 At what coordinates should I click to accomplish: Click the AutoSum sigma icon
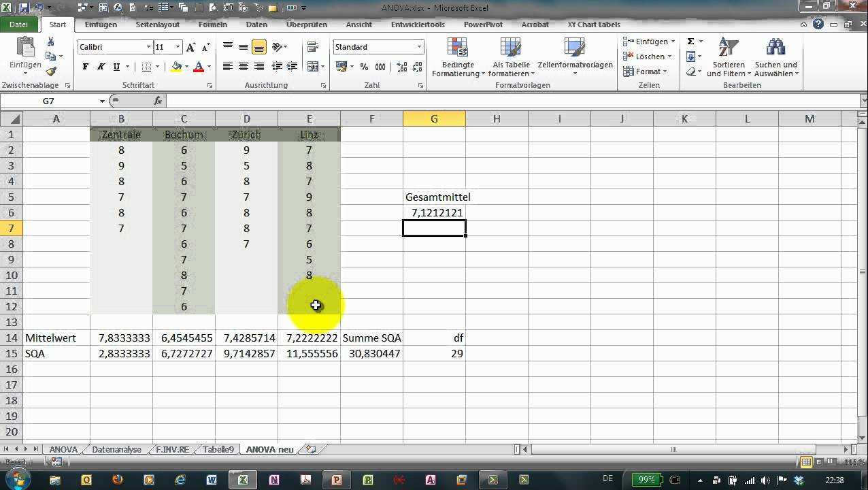690,42
